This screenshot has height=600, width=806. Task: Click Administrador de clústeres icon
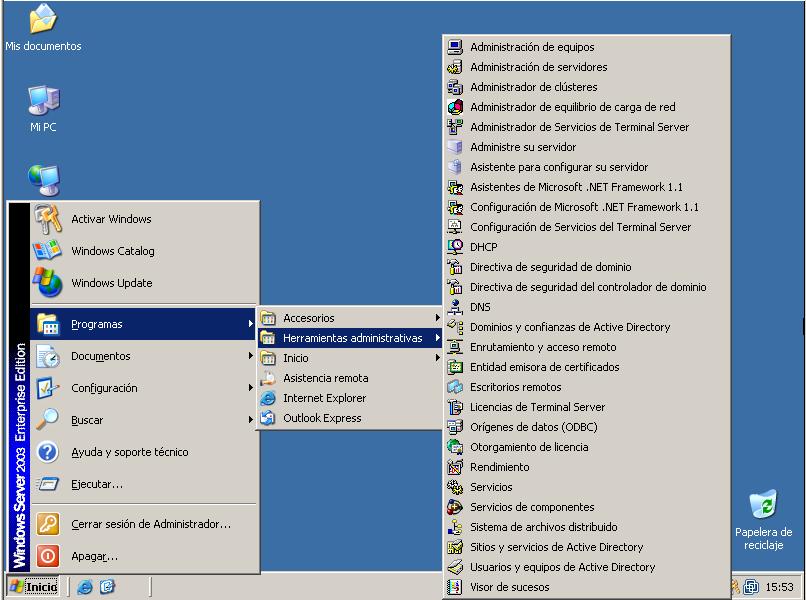click(455, 87)
